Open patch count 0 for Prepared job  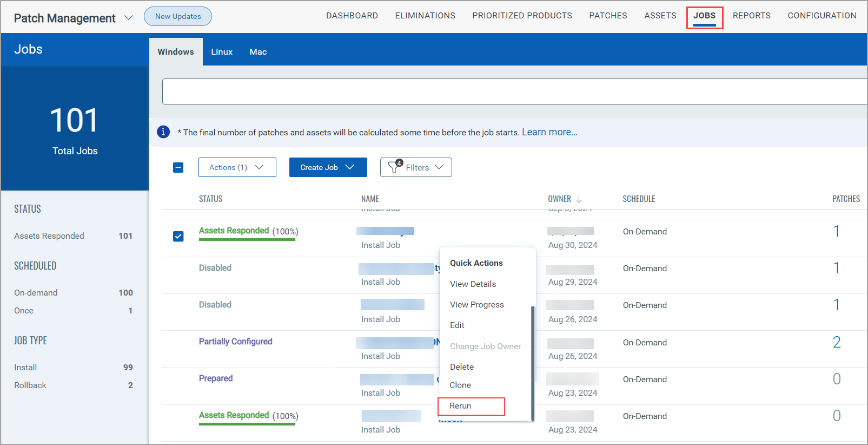click(x=837, y=379)
